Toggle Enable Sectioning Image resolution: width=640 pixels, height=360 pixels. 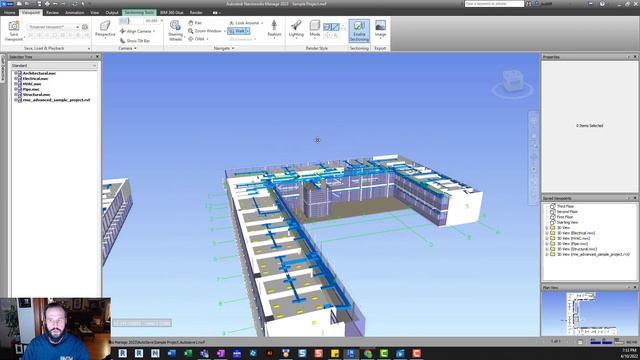(x=359, y=31)
